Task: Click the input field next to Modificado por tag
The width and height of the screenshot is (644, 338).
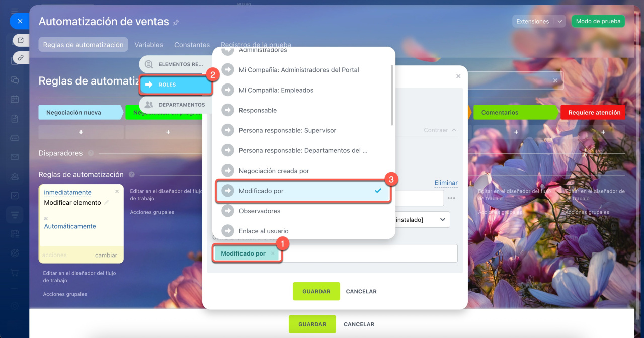Action: pyautogui.click(x=370, y=253)
